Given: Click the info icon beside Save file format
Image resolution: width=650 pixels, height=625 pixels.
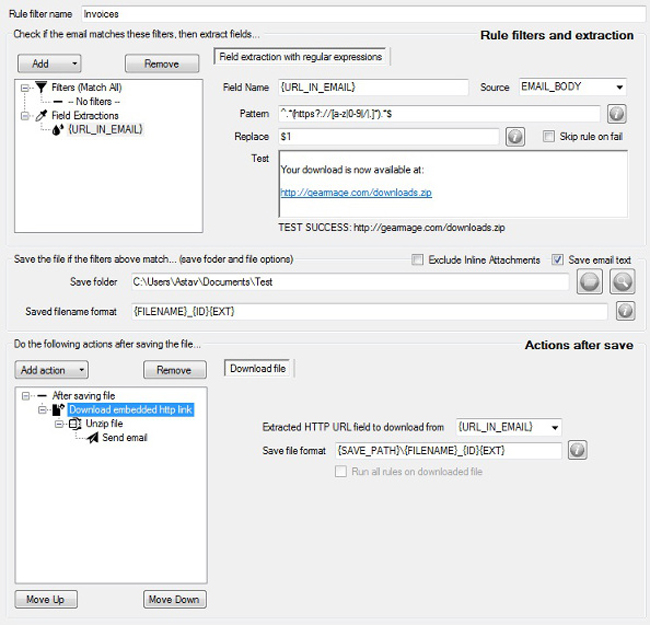Looking at the screenshot, I should click(578, 451).
